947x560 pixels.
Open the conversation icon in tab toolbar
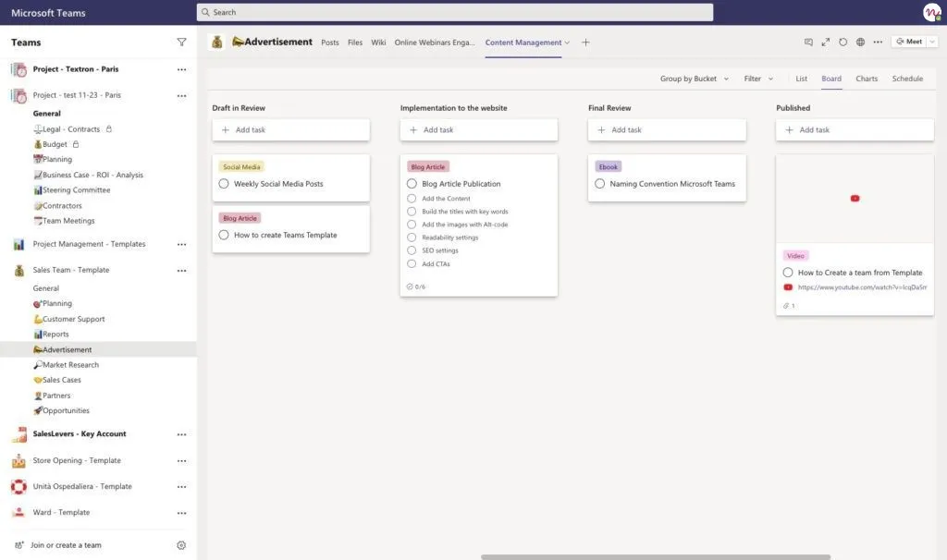[x=808, y=43]
